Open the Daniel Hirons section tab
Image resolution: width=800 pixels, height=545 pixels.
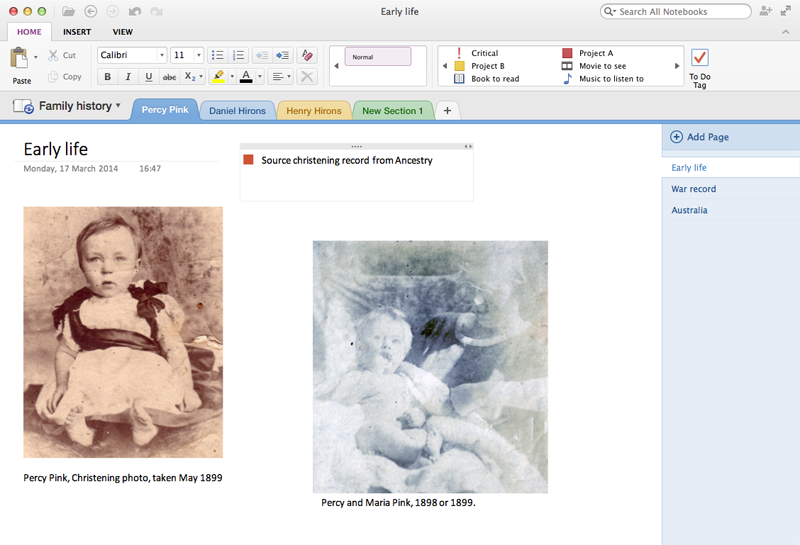click(237, 111)
